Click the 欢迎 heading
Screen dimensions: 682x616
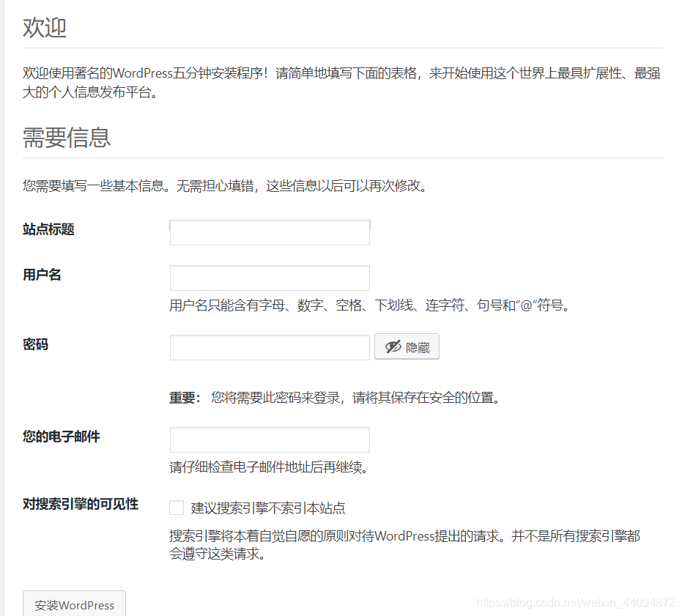click(45, 28)
